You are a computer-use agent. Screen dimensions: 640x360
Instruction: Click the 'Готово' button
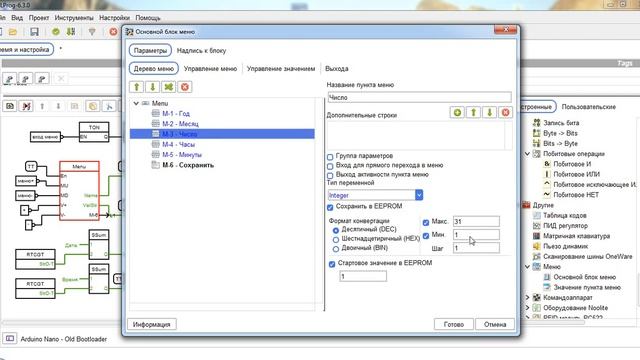point(453,324)
